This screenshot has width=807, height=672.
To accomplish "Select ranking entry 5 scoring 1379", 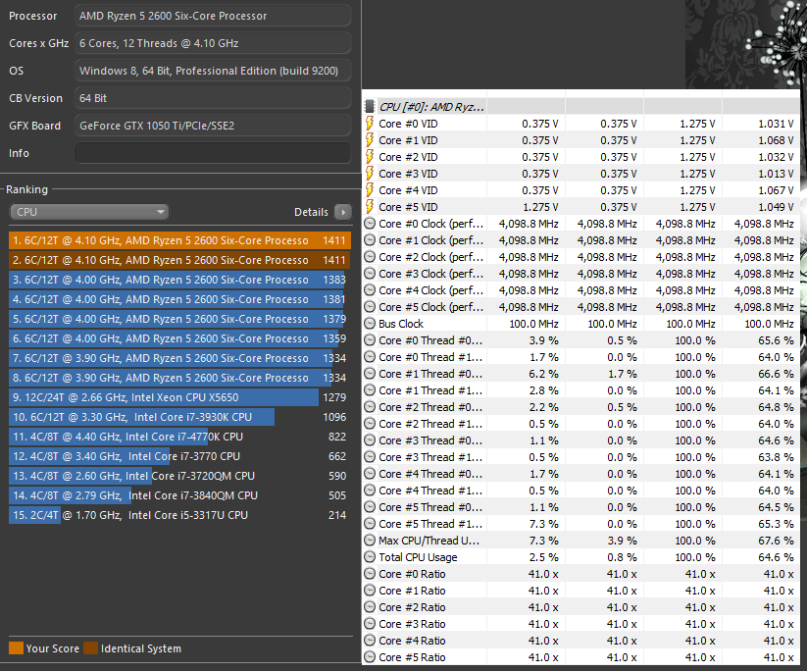I will 179,319.
